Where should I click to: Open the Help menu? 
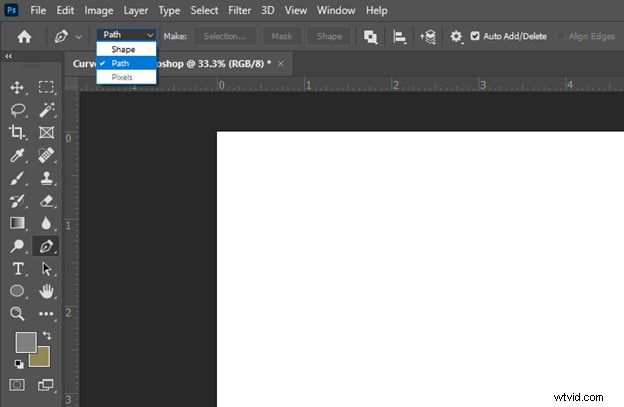point(376,10)
